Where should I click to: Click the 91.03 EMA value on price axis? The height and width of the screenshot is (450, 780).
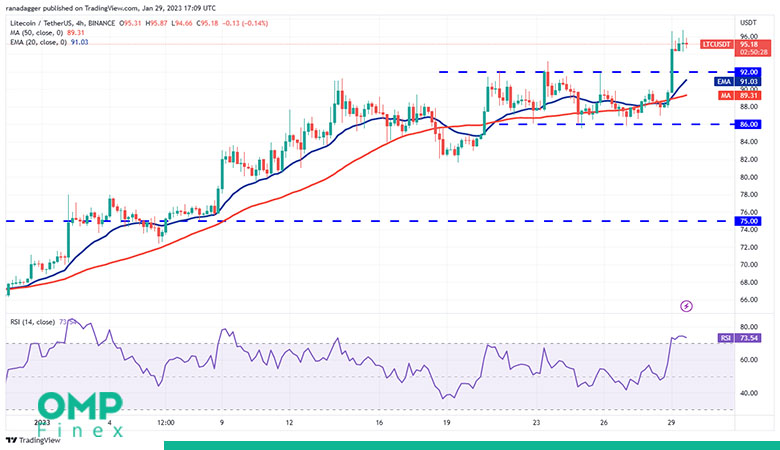[748, 82]
